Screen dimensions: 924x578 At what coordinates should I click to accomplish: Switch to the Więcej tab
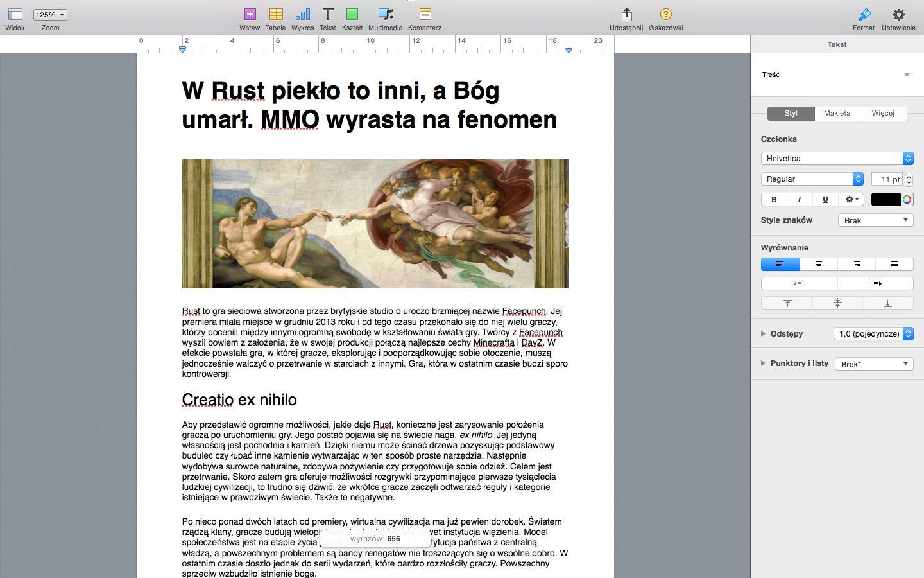click(x=884, y=113)
